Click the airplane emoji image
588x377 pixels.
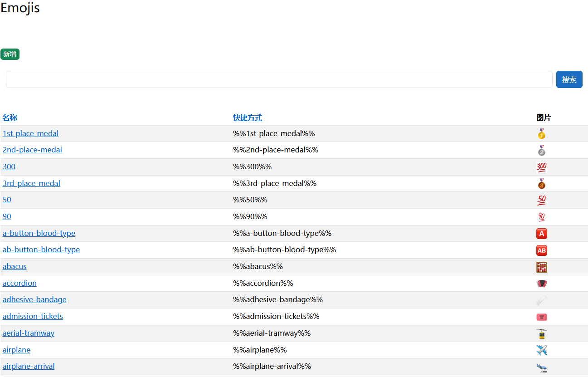pyautogui.click(x=541, y=350)
